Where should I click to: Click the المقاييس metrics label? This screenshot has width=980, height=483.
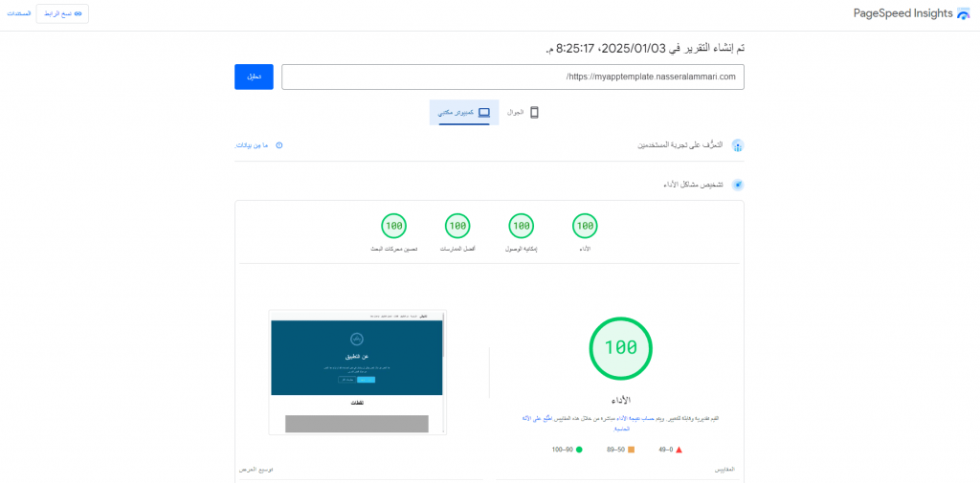725,469
